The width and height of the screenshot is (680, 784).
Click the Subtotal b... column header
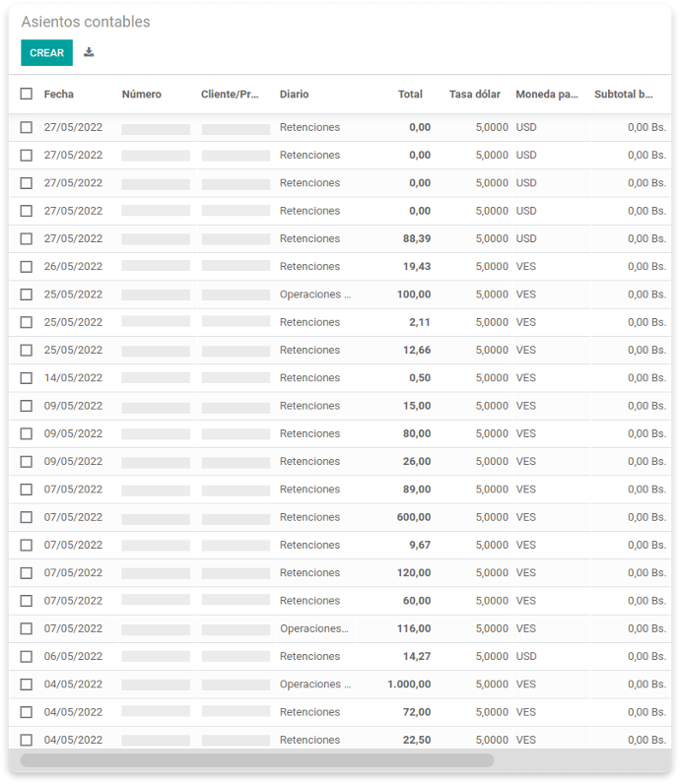point(624,94)
